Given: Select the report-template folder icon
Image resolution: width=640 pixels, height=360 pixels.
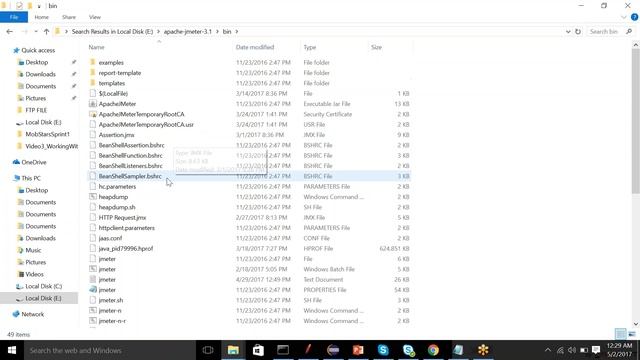Looking at the screenshot, I should pos(93,73).
